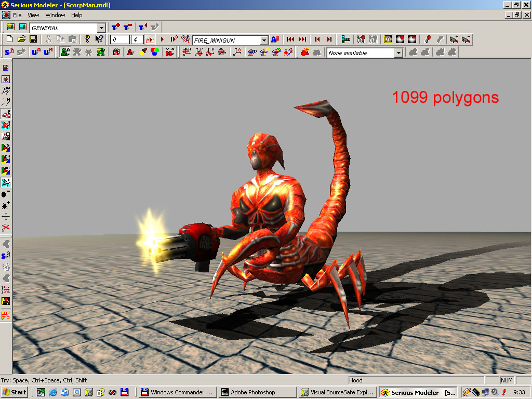Screen dimensions: 532x399
Task: Click the rotate banking B icon
Action: tap(210, 52)
